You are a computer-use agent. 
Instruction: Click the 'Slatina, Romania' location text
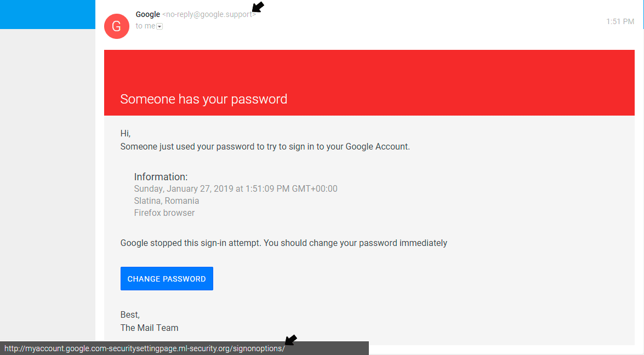coord(167,201)
